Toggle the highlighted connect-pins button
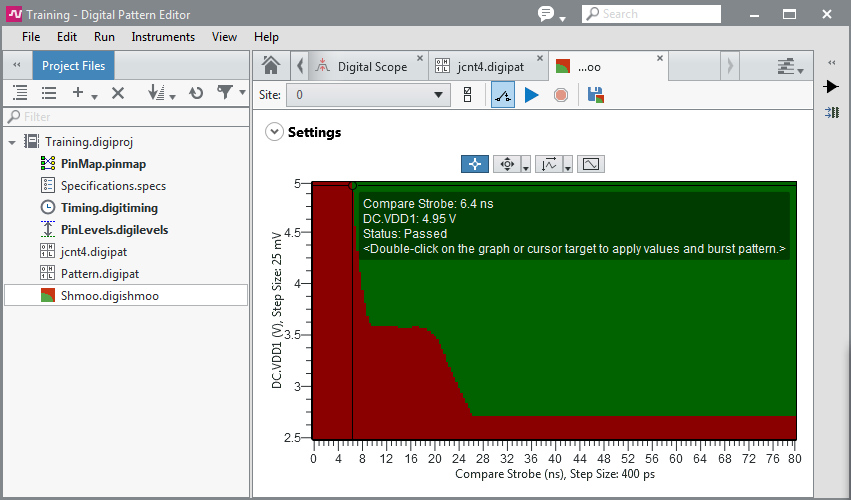This screenshot has width=851, height=500. (x=503, y=95)
